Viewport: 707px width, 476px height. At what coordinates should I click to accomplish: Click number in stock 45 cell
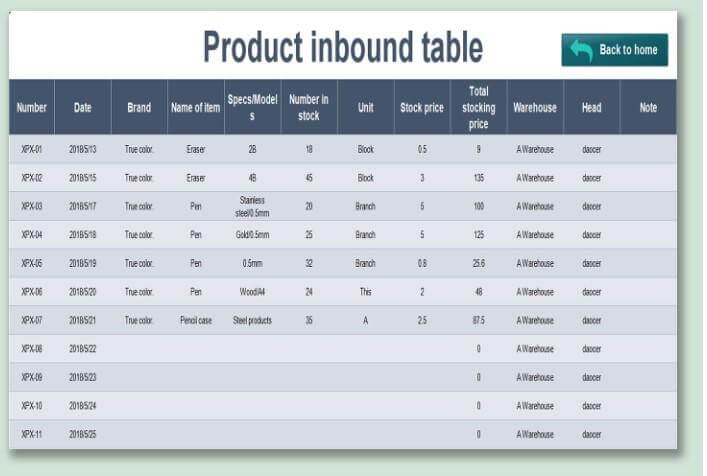tap(309, 178)
